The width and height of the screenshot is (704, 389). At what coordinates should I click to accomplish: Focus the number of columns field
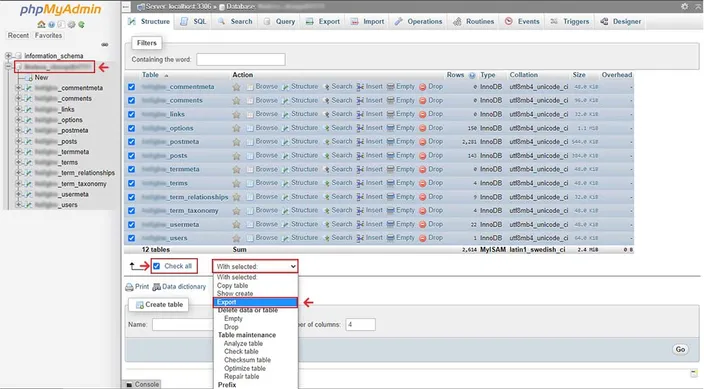click(x=360, y=324)
